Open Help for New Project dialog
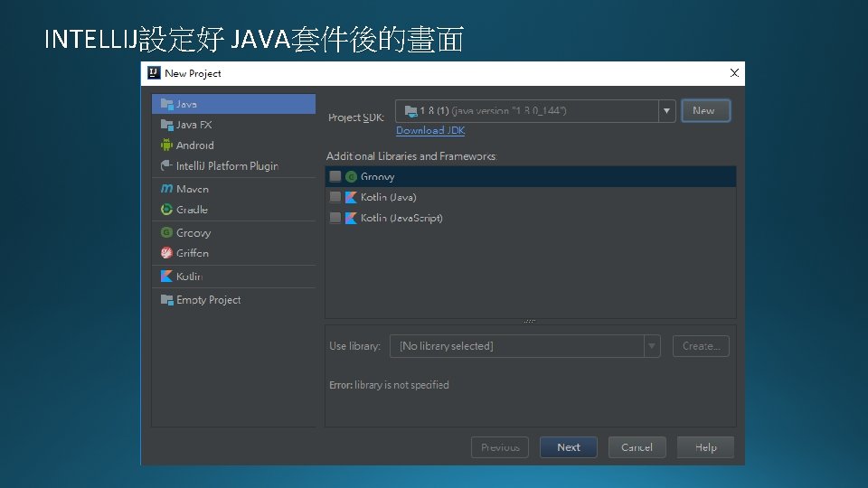868x488 pixels. [706, 447]
